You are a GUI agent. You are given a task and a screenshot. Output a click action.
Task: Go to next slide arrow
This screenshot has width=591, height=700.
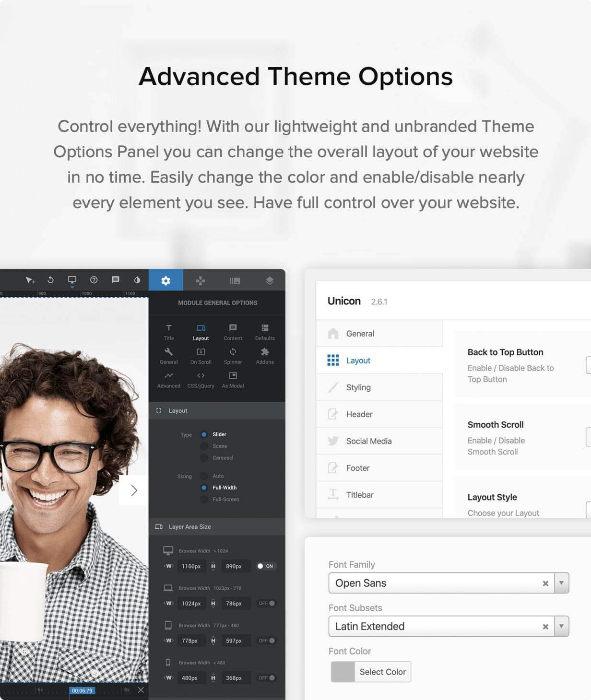tap(134, 490)
